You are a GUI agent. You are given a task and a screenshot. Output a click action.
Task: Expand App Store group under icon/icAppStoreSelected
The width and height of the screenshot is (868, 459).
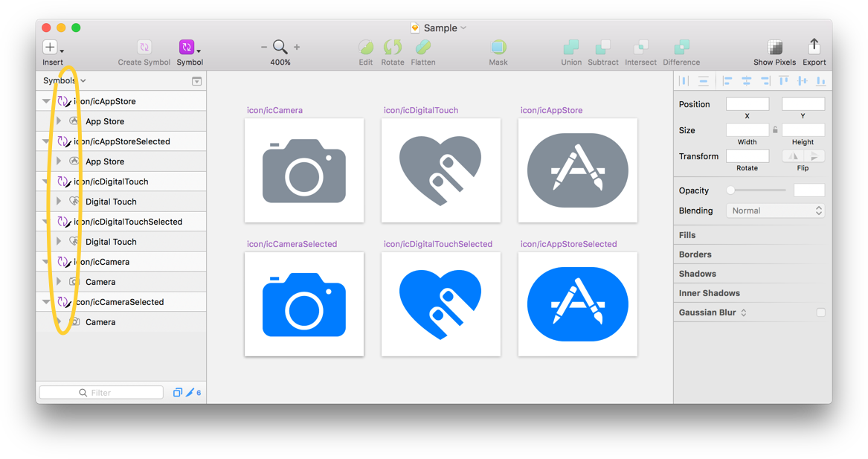coord(59,161)
